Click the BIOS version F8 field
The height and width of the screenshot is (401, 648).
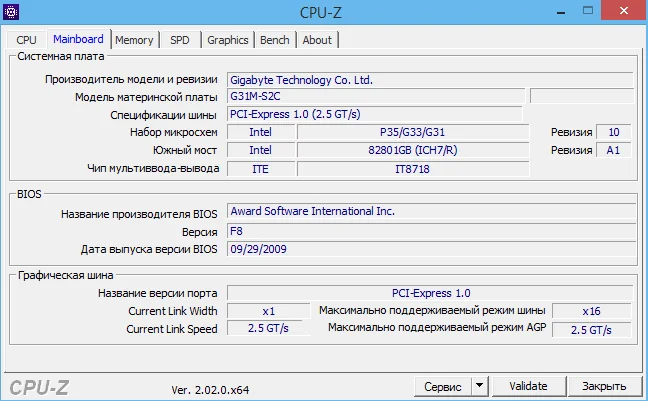tap(431, 231)
